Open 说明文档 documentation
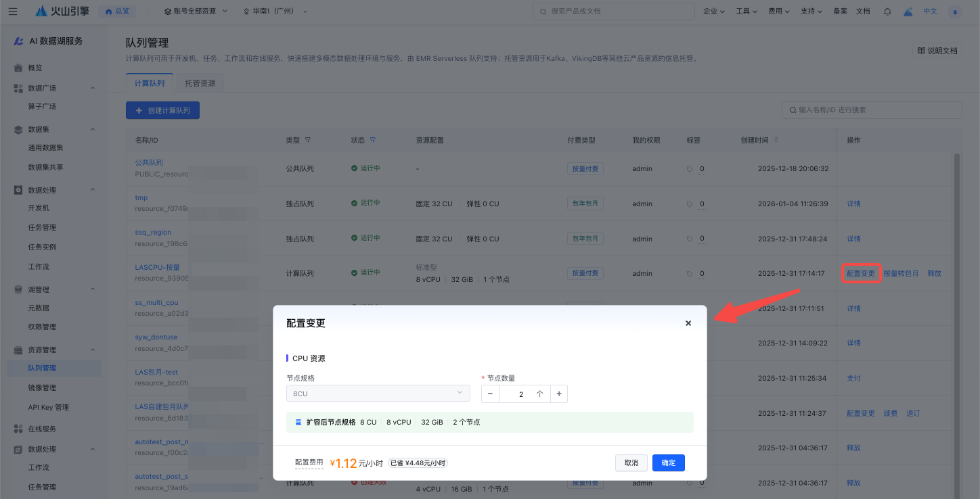Viewport: 980px width, 499px height. point(937,51)
